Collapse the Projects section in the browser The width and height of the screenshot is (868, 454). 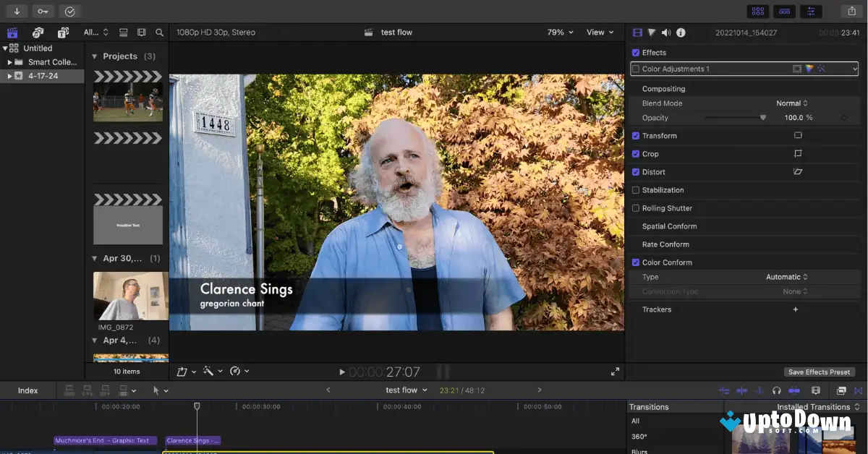pyautogui.click(x=95, y=56)
